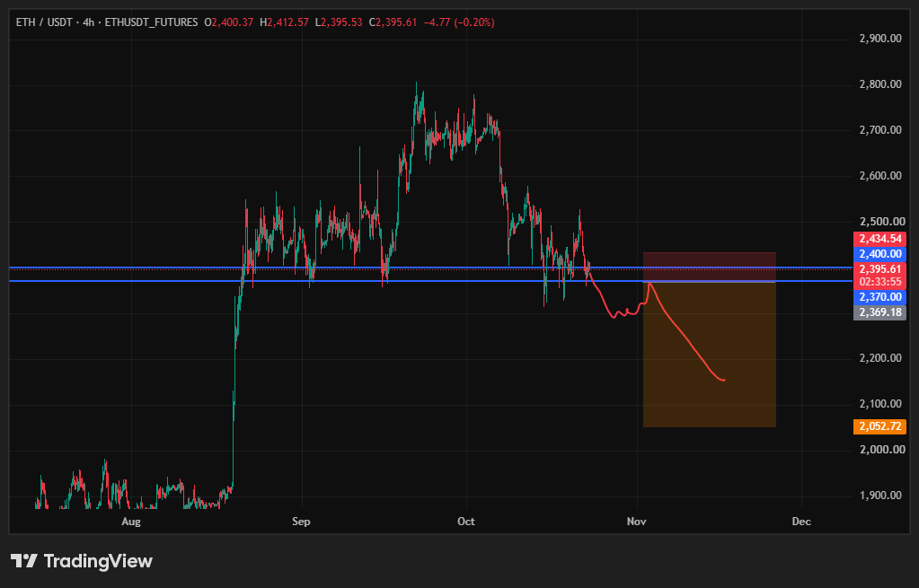The image size is (919, 588).
Task: Click the change value −4.77 (−0.20%)
Action: pyautogui.click(x=458, y=22)
